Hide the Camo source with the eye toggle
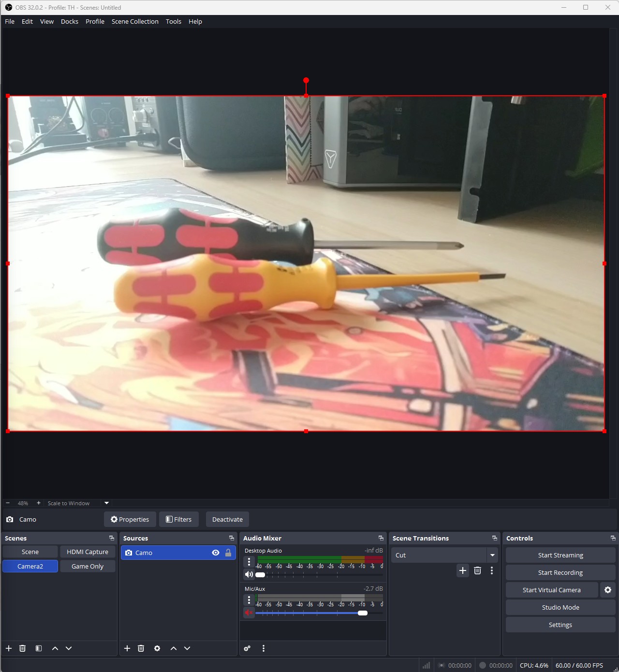 [216, 553]
